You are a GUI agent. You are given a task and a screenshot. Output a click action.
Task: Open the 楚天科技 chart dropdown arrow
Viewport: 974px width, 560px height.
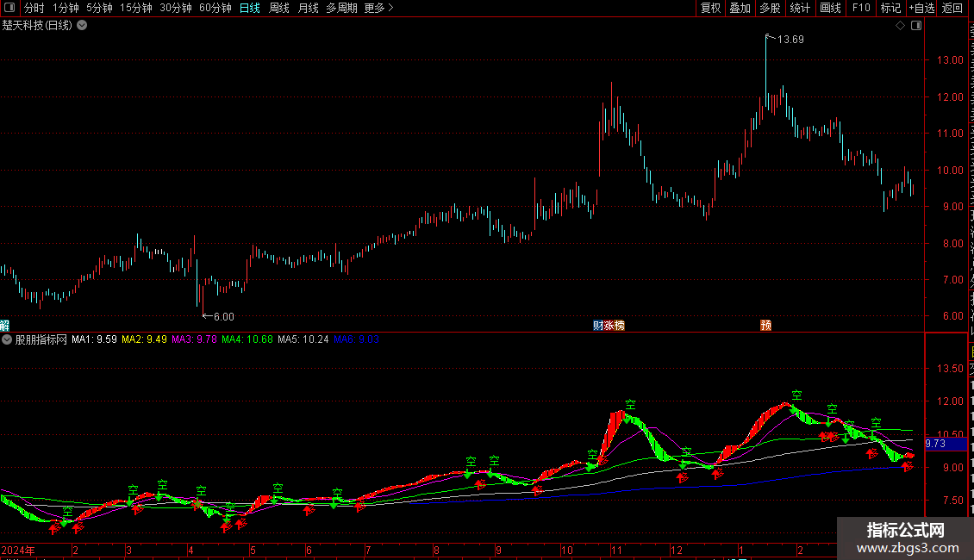82,26
